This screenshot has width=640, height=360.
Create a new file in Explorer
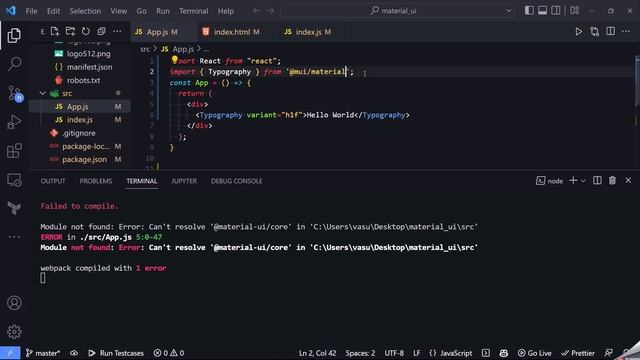(x=55, y=31)
